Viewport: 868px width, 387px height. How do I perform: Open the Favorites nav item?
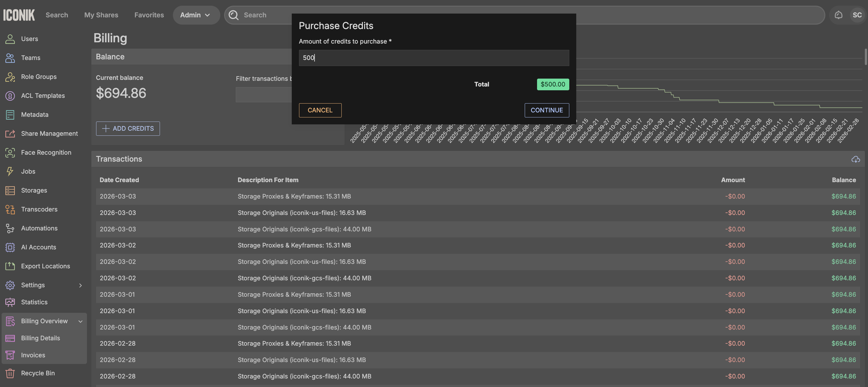(149, 15)
